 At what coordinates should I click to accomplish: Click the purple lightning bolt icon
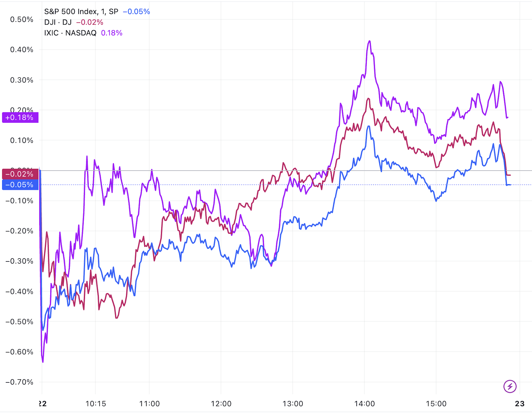(x=510, y=386)
